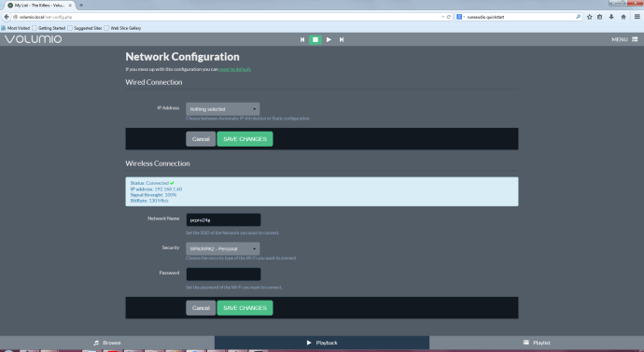Follow the reset to default link
644x352 pixels.
(234, 69)
